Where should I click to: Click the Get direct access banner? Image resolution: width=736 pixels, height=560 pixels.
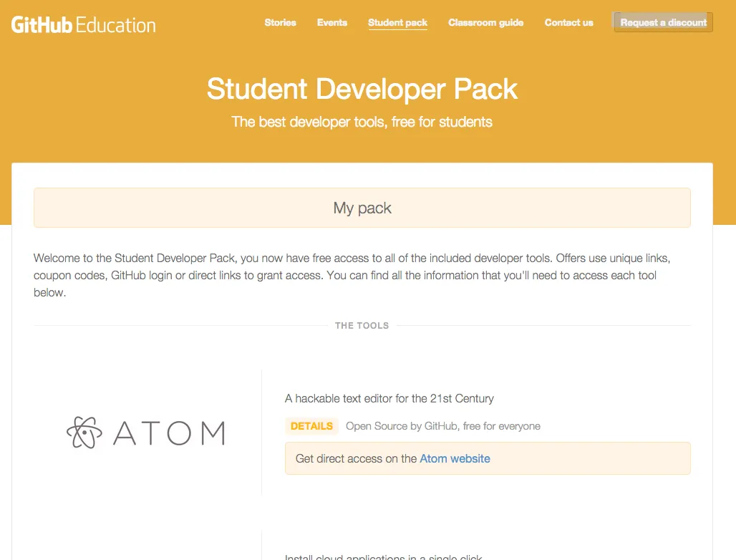(488, 458)
